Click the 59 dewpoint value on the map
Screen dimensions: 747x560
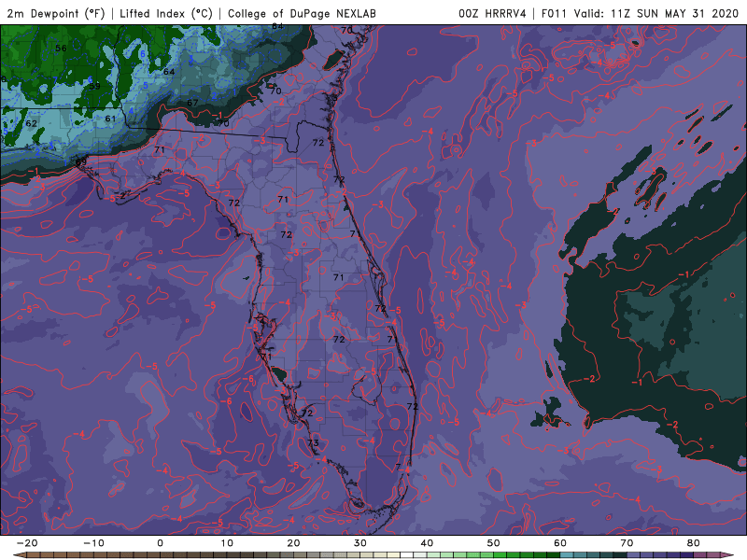pos(95,86)
